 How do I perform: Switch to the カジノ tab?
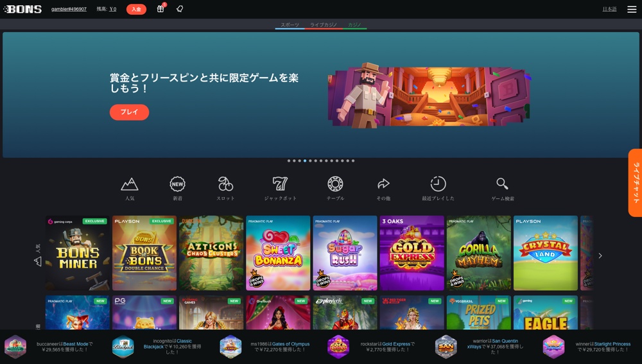pos(354,25)
